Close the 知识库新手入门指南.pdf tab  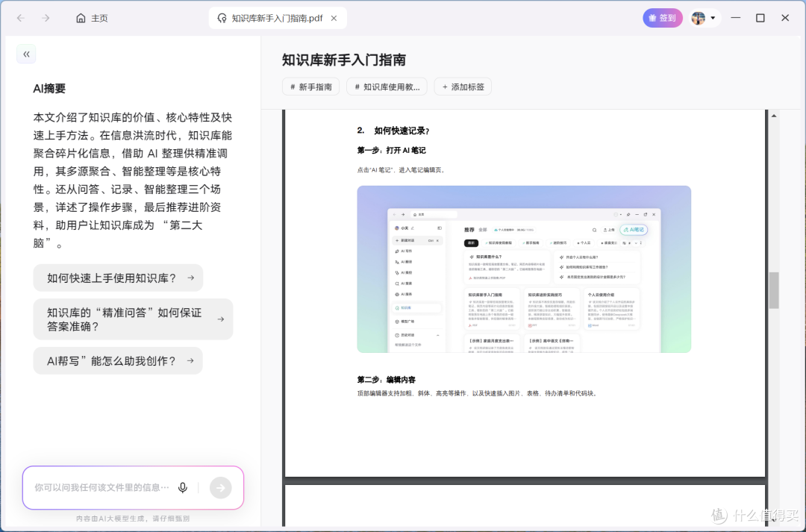(x=334, y=18)
